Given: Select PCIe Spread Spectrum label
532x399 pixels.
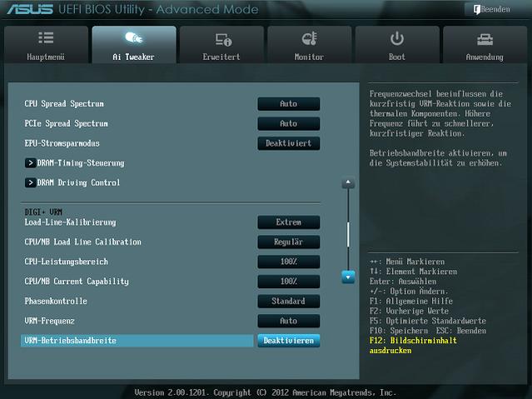Looking at the screenshot, I should tap(66, 123).
